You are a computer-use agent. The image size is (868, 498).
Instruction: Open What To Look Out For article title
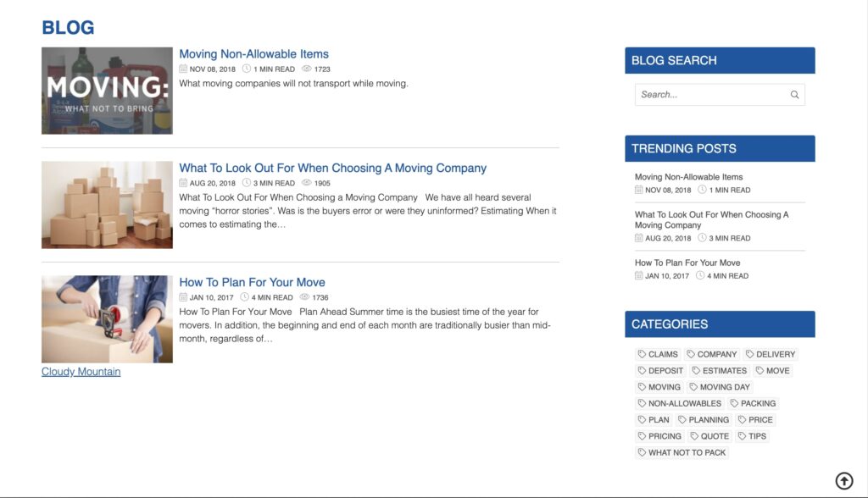[x=332, y=169]
